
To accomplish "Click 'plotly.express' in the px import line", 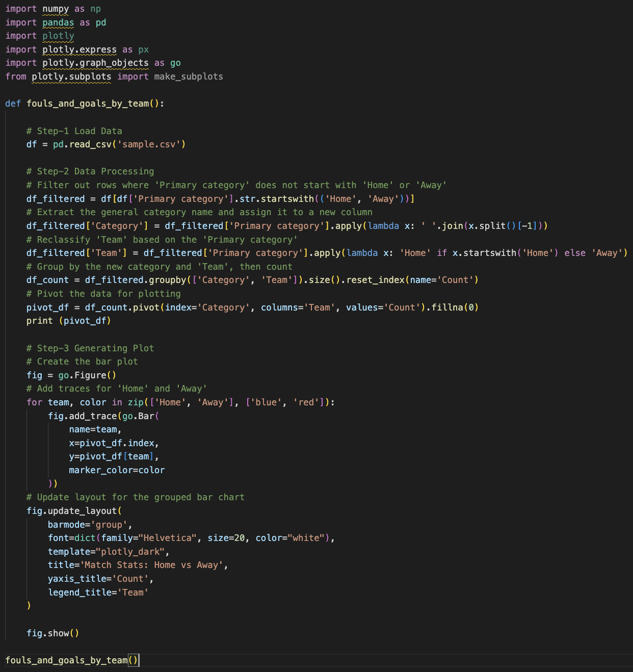I will click(80, 49).
